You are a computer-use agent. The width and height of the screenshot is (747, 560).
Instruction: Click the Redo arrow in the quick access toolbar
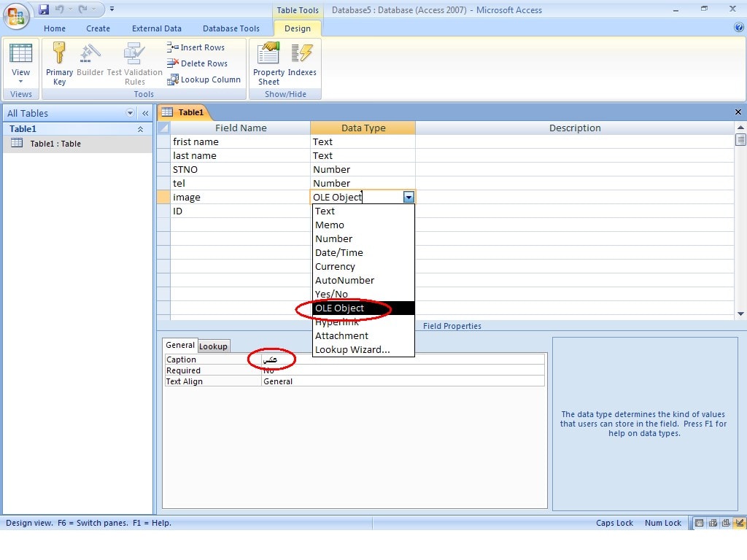click(x=83, y=9)
